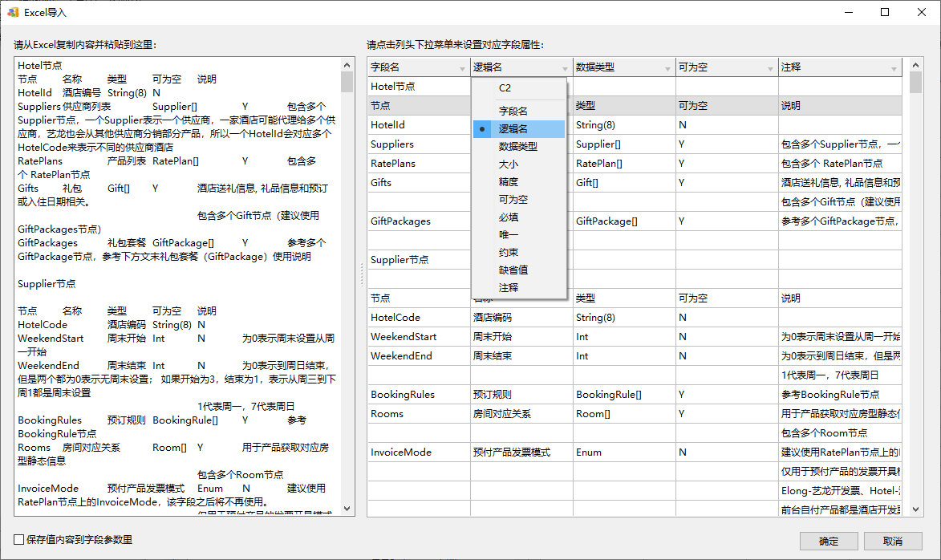Screen dimensions: 941x560
Task: Click the GiftPackage[] data type cell
Action: pyautogui.click(x=624, y=221)
